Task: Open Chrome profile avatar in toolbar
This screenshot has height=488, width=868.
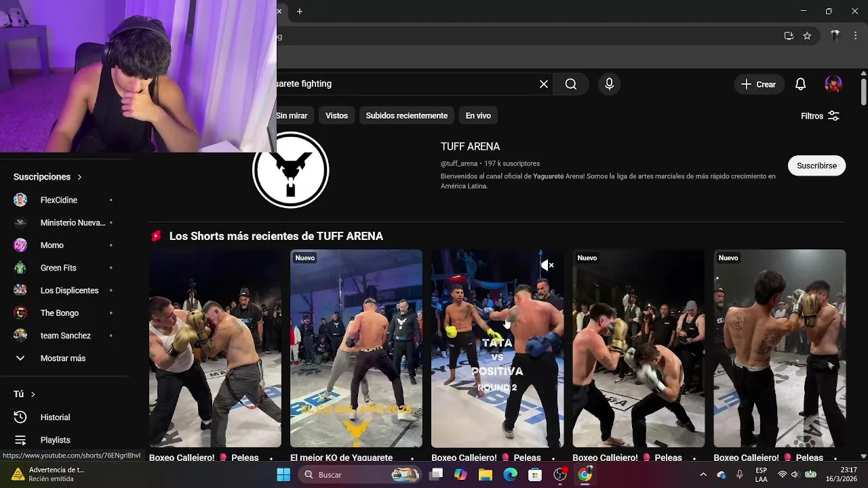Action: tap(835, 36)
